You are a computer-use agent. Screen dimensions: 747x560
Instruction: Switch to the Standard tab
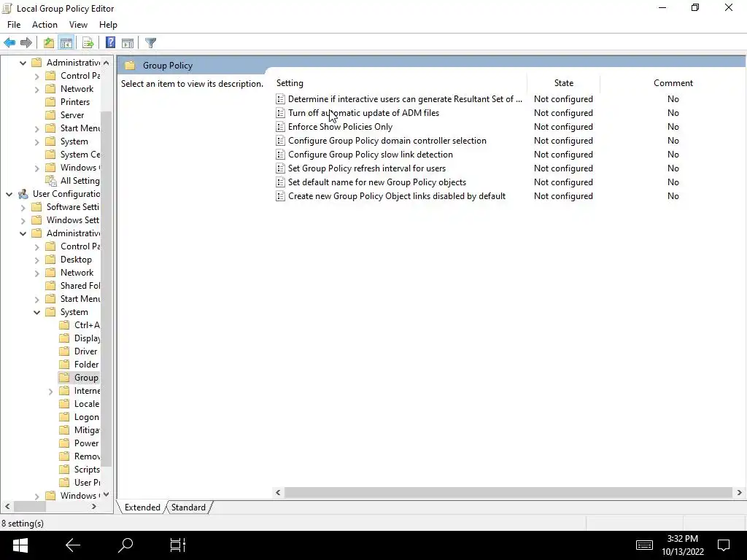(188, 507)
